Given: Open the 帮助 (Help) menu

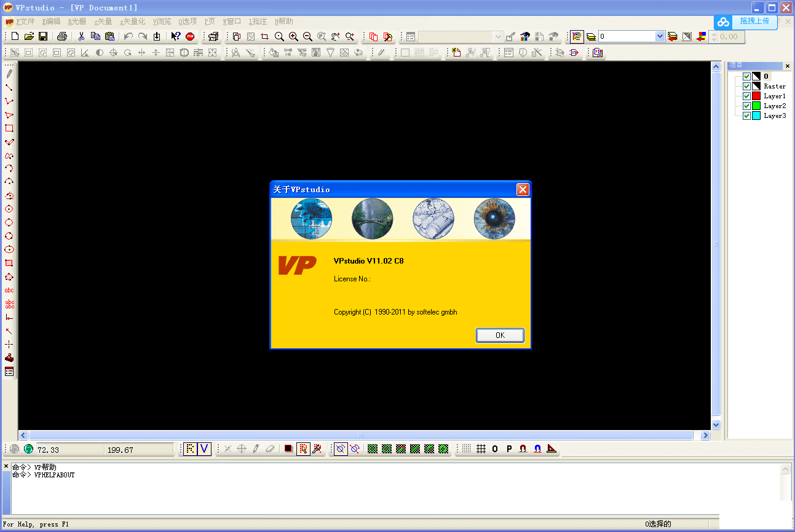Looking at the screenshot, I should (283, 22).
